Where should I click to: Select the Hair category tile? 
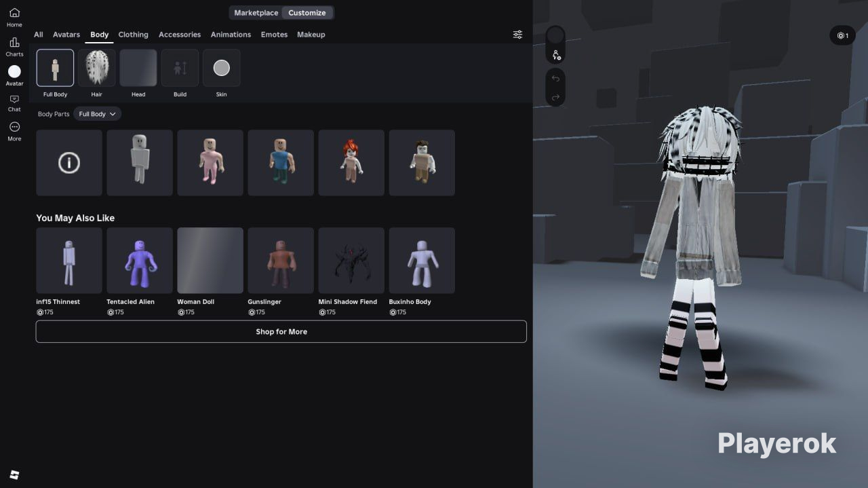(x=97, y=68)
